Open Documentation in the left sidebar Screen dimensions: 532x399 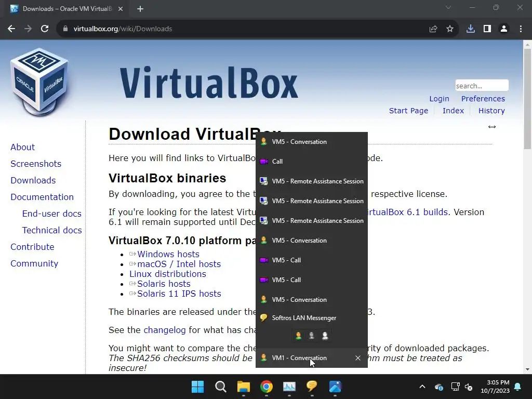(42, 197)
